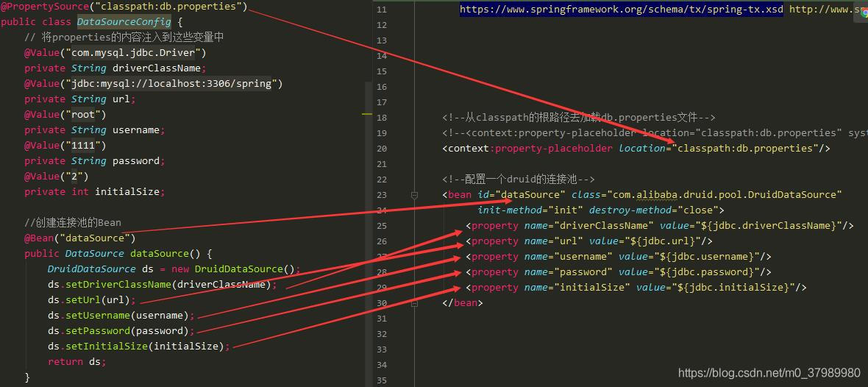Click the ds.setUsername(username) call
The height and width of the screenshot is (387, 868).
pyautogui.click(x=121, y=316)
